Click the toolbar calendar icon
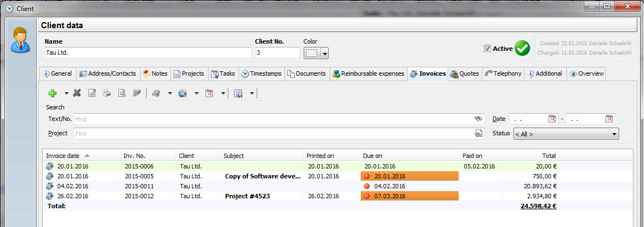This screenshot has width=644, height=227. pyautogui.click(x=210, y=93)
